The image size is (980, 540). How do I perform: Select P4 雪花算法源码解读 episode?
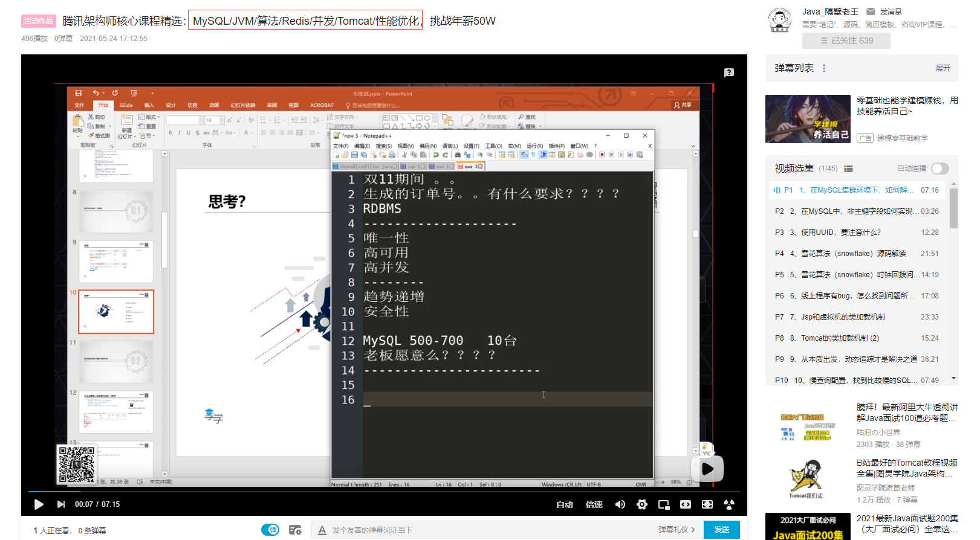point(856,254)
